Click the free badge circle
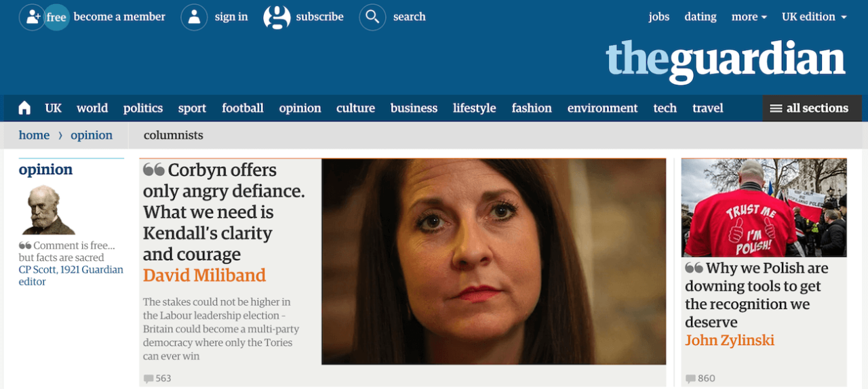This screenshot has width=868, height=389. coord(56,18)
